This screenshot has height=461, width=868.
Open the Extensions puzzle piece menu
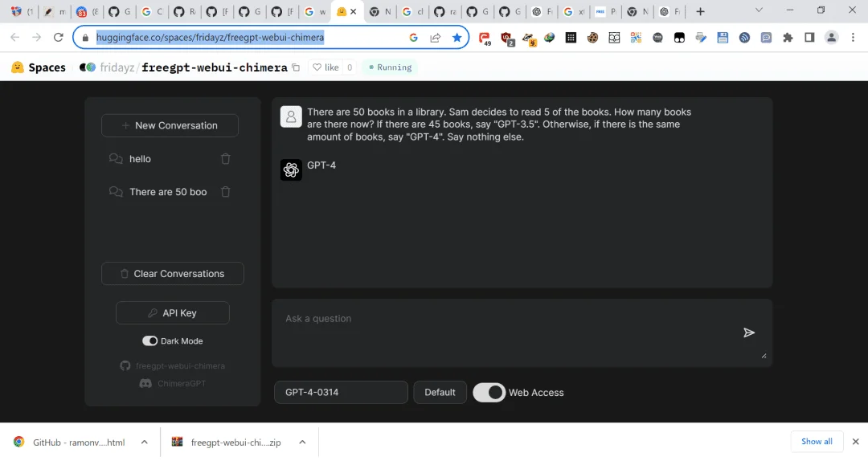pos(788,38)
